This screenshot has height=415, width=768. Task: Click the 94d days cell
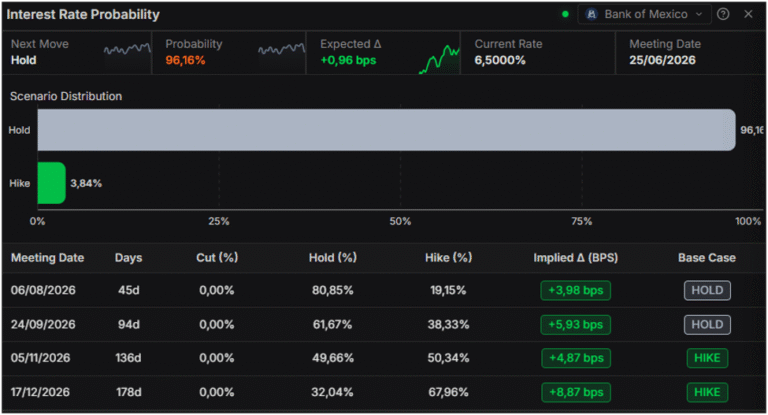point(128,324)
